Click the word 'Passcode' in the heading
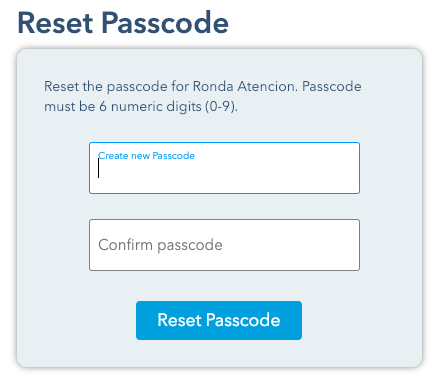Viewport: 434px width, 381px height. [x=165, y=23]
